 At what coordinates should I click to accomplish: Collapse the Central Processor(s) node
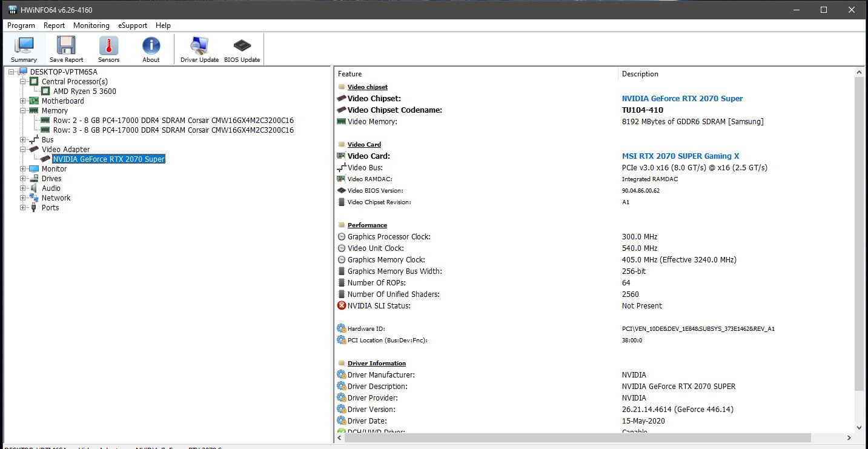coord(23,82)
